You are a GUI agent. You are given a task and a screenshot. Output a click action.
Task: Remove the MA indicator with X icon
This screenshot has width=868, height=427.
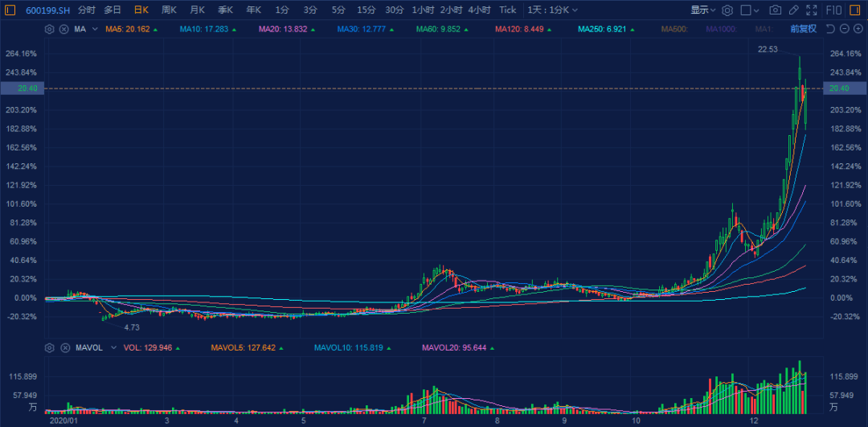point(62,29)
